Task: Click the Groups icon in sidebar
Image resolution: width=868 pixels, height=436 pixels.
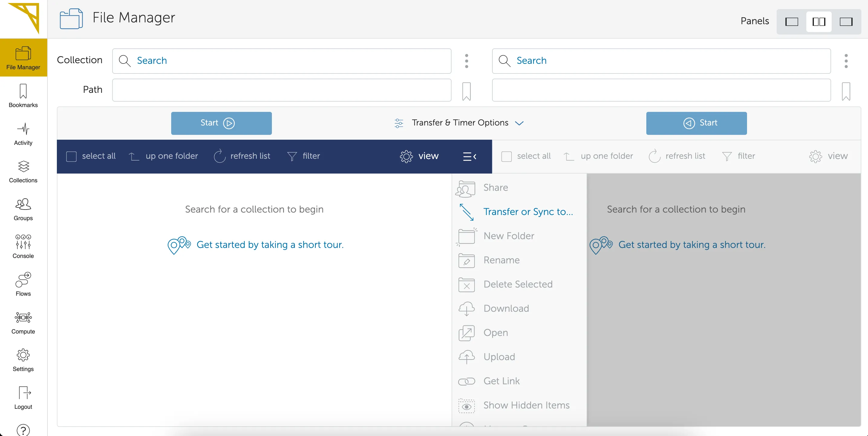Action: (x=23, y=208)
